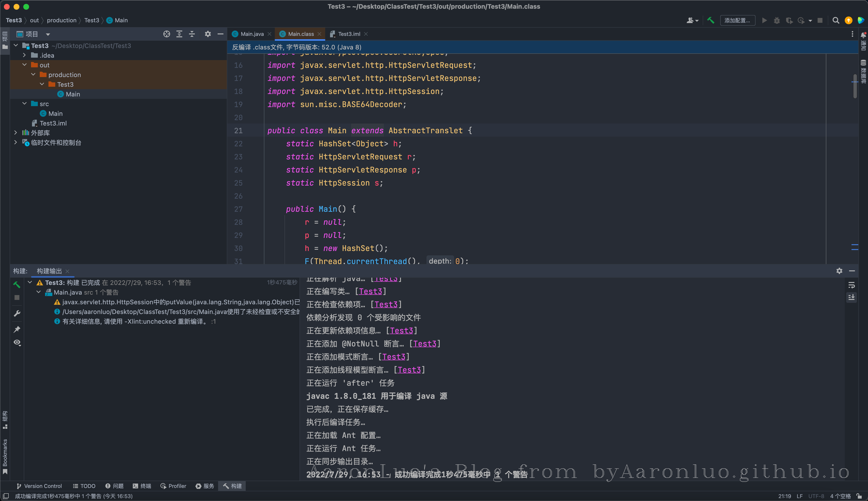868x501 pixels.
Task: Click the green Build hammer in top toolbar
Action: [x=710, y=20]
